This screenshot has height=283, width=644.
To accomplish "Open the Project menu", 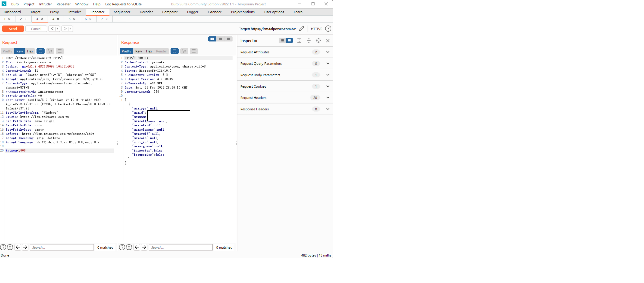I will coord(29,4).
